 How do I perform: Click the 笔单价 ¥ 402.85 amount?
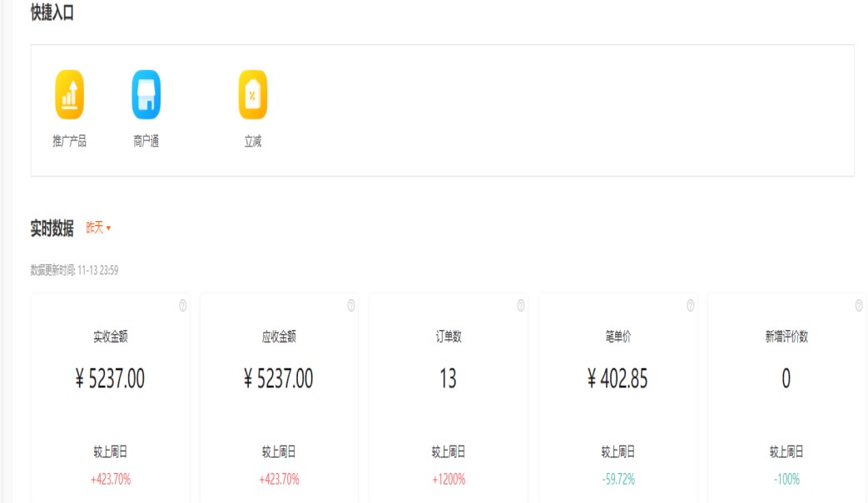click(617, 379)
